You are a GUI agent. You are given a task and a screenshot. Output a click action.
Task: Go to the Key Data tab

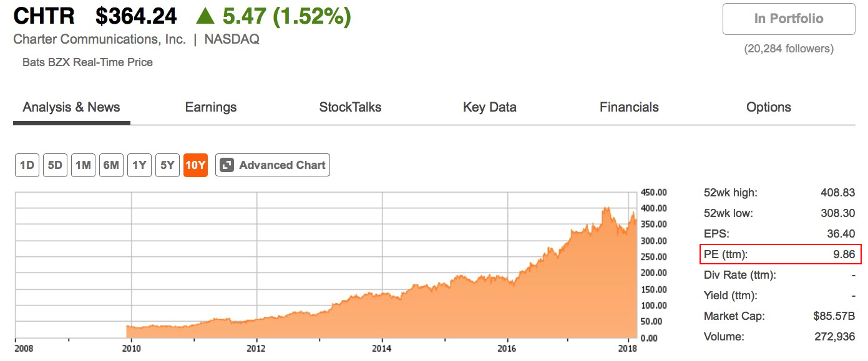(x=490, y=107)
